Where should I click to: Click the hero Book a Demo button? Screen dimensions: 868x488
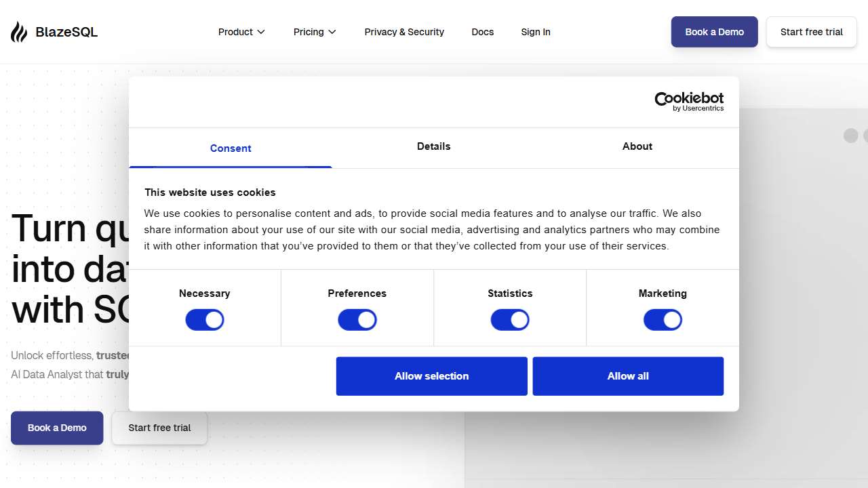point(57,428)
